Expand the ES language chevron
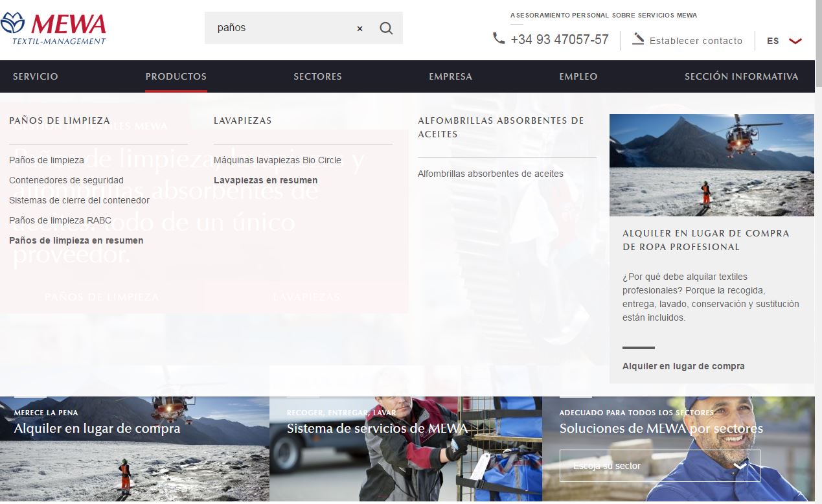 795,41
